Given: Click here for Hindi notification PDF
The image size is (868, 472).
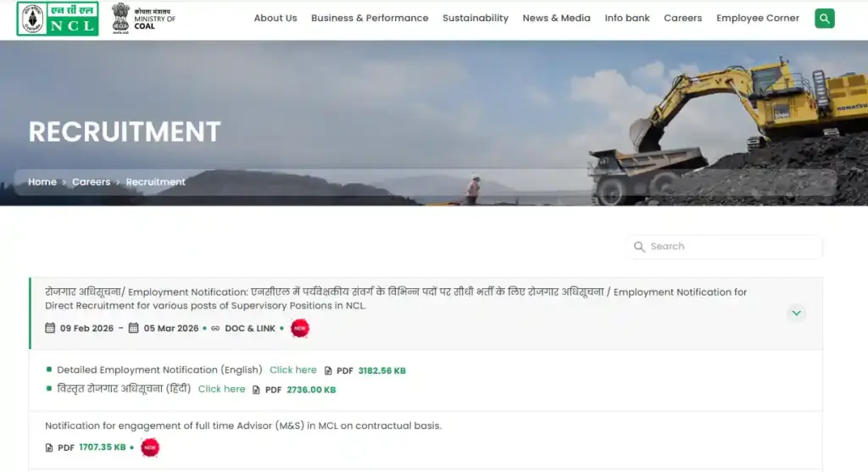Looking at the screenshot, I should (x=221, y=389).
